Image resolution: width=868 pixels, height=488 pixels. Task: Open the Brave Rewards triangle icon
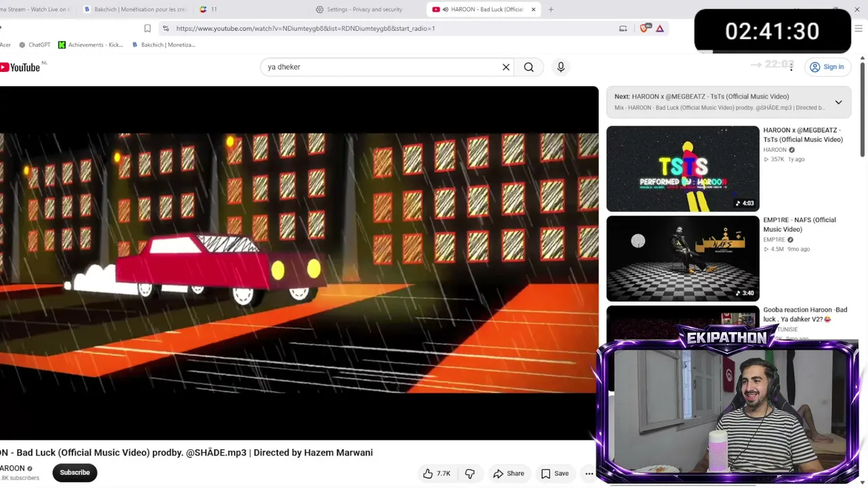pyautogui.click(x=660, y=28)
